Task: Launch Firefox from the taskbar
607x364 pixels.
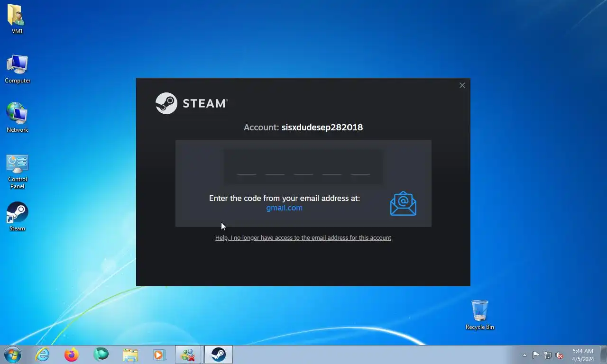Action: pos(72,355)
